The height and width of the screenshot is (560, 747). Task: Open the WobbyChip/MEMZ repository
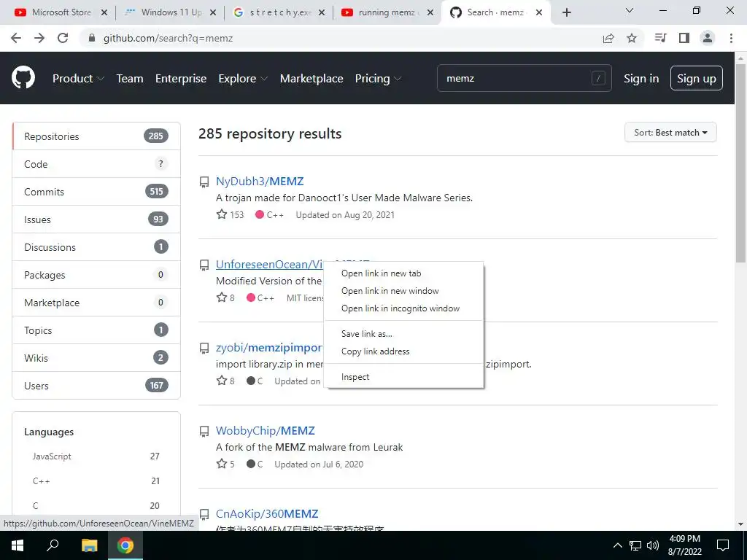(266, 431)
